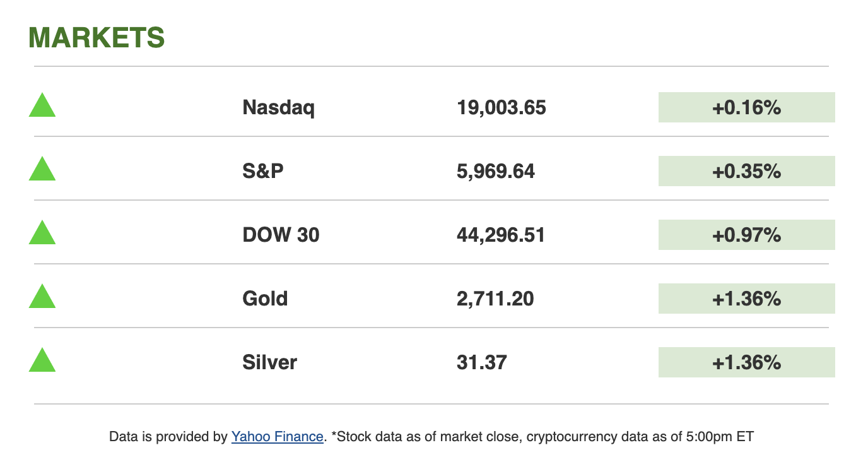Click the green triangle in the Gold row

[x=42, y=297]
